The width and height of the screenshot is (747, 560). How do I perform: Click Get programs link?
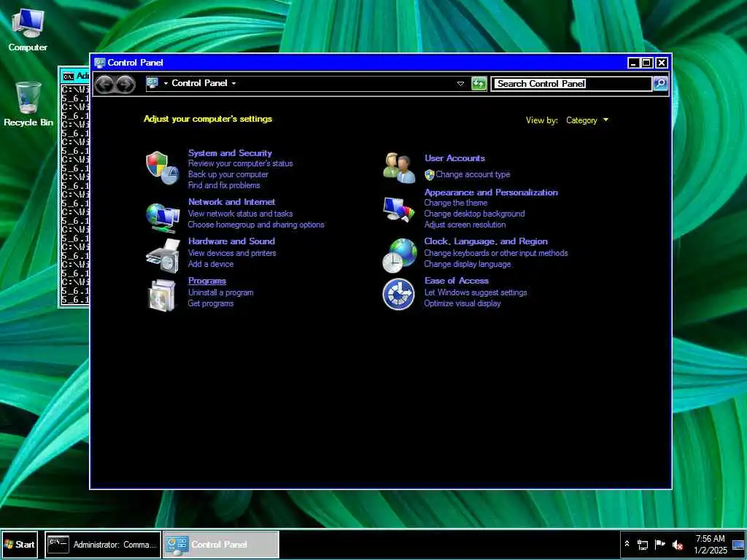[x=211, y=304]
